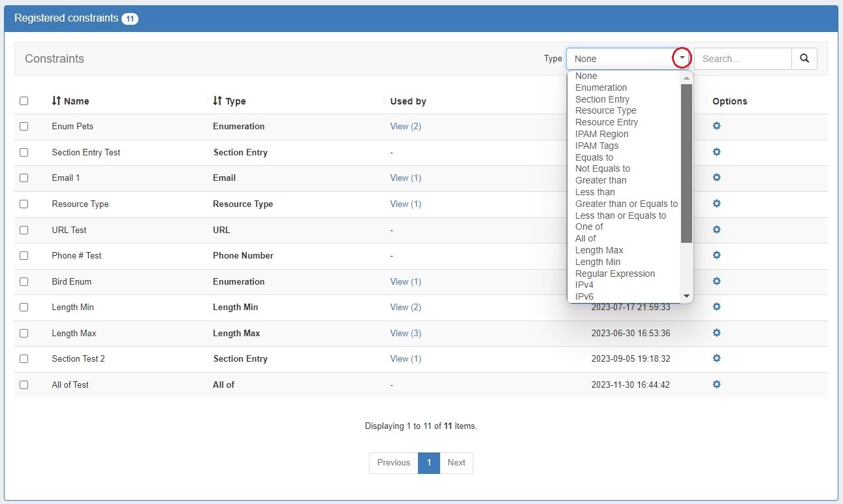843x504 pixels.
Task: Click the search magnifier icon button
Action: tap(804, 59)
